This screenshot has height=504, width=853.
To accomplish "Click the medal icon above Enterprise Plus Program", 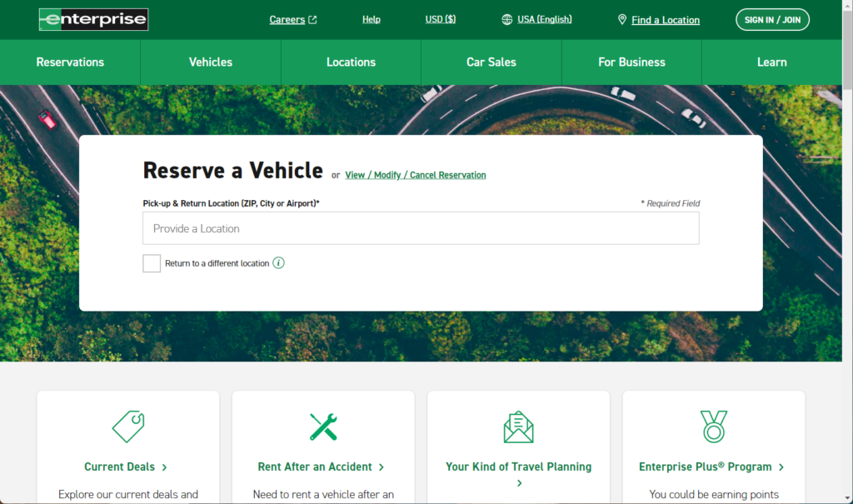I will [714, 427].
